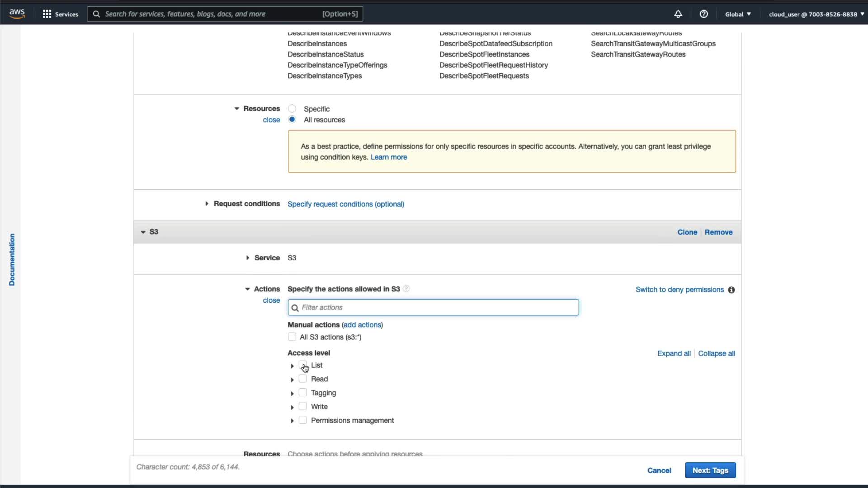Enable the Write access level checkbox

303,406
